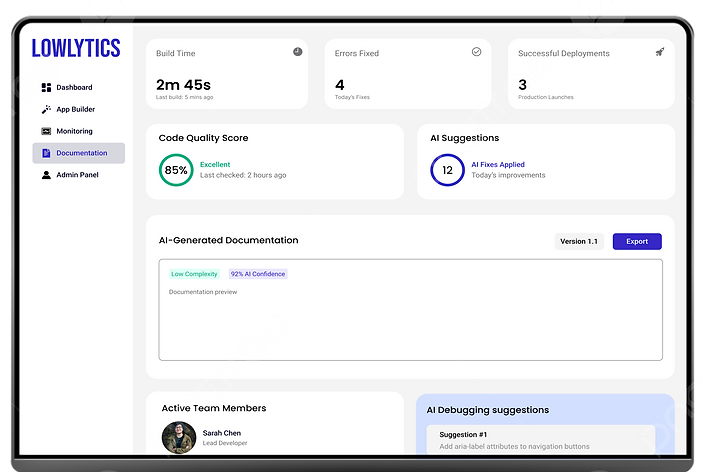Image resolution: width=703 pixels, height=472 pixels.
Task: Click the Version 1.1 button
Action: (x=579, y=242)
